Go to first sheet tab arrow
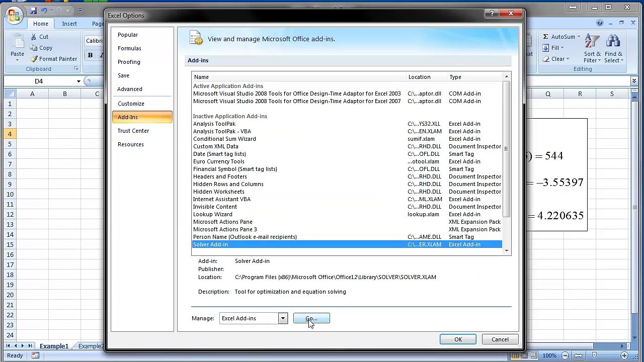Image resolution: width=644 pixels, height=362 pixels. (9, 346)
